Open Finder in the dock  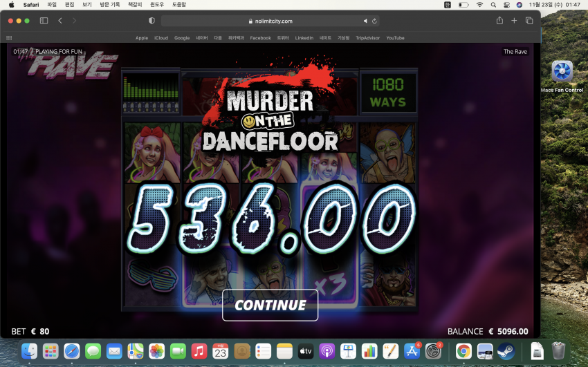[x=30, y=351]
